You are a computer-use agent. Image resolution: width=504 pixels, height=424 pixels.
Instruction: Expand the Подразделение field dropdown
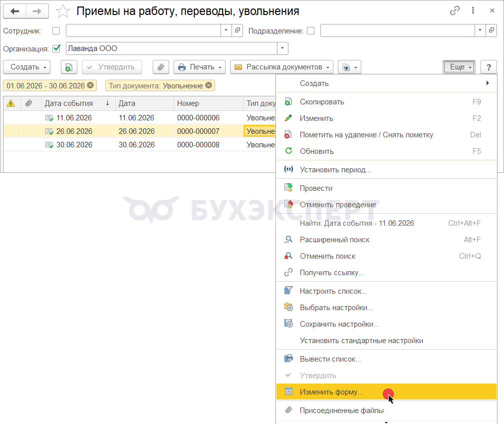point(480,30)
